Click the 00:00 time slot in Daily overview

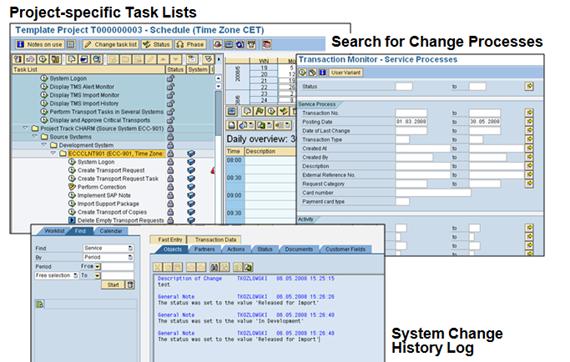[234, 160]
